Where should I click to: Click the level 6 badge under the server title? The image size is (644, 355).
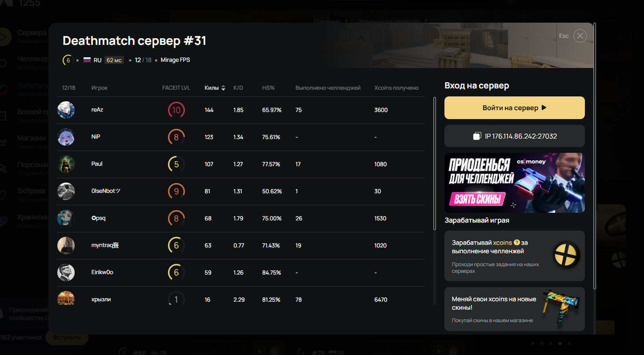click(68, 60)
